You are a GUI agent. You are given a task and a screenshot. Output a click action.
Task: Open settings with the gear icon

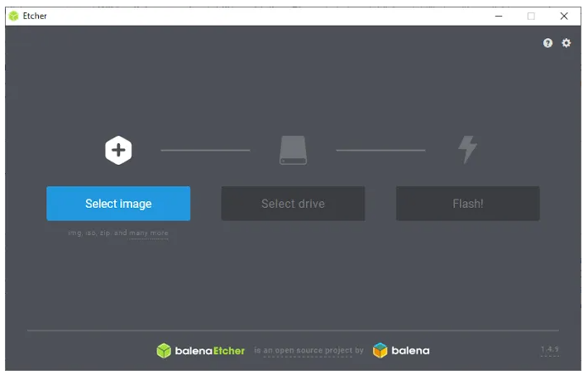pos(566,43)
